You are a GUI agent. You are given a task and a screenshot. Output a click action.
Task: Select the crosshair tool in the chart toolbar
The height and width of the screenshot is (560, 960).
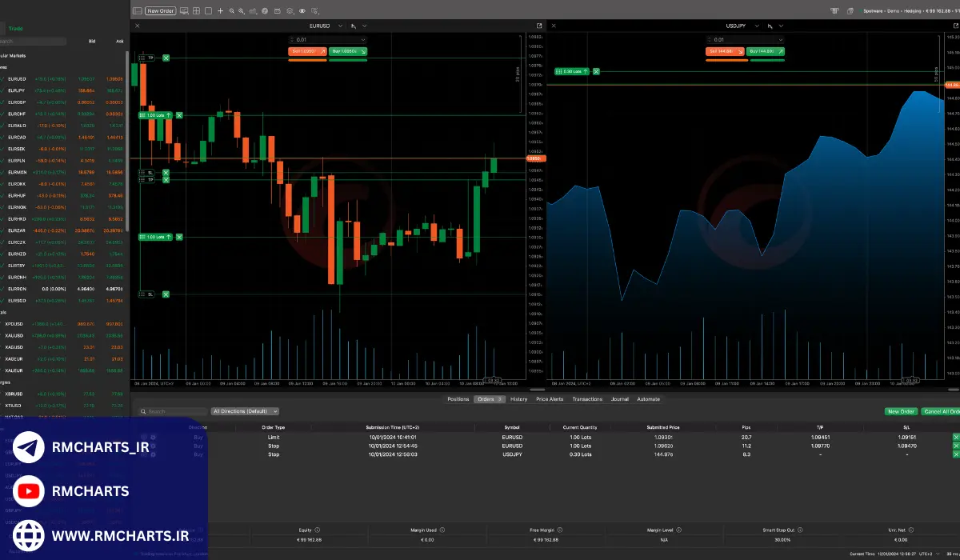[x=221, y=10]
